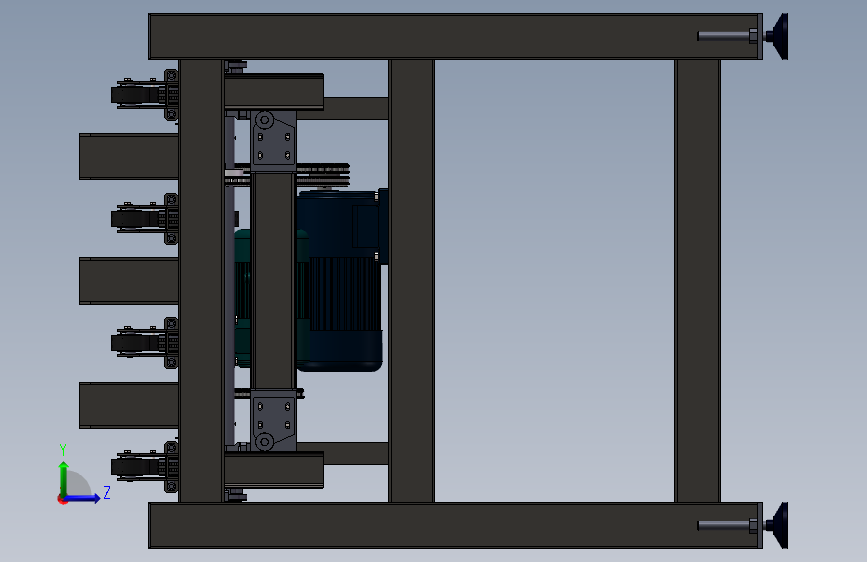Select the belt pulley above the motor
Screen dimensions: 867x562
(x=323, y=175)
